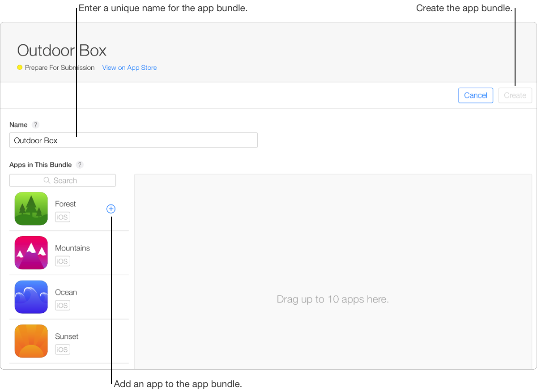
Task: Click the Outdoor Box name input field
Action: pos(133,140)
